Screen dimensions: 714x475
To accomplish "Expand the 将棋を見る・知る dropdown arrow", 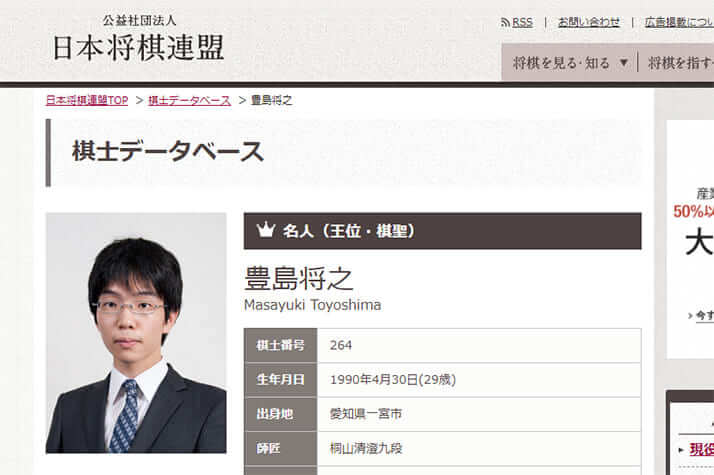I will point(624,62).
